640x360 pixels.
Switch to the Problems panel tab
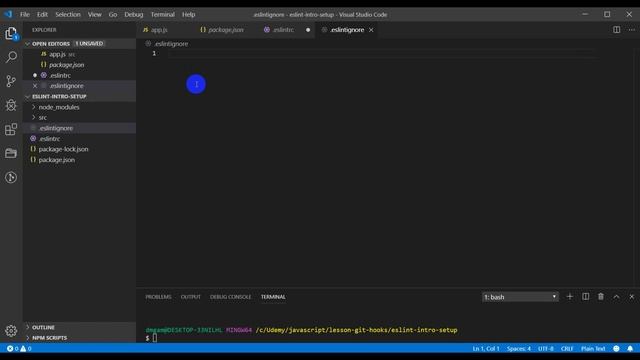tap(158, 297)
